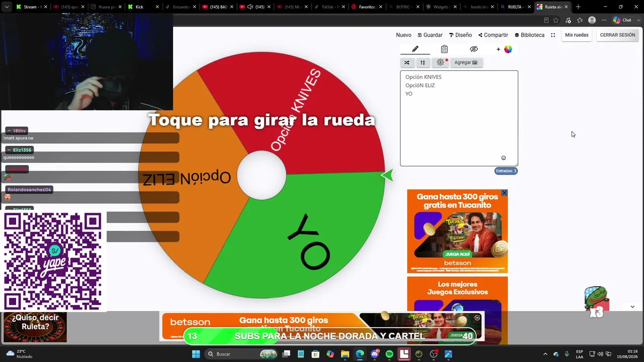This screenshot has width=644, height=362.
Task: Open the volume control in system tray
Action: pyautogui.click(x=600, y=354)
